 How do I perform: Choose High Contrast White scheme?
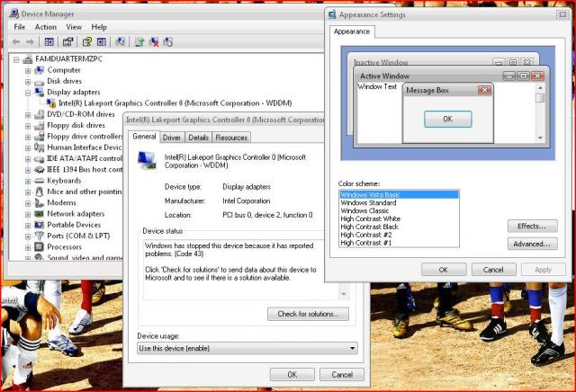point(399,218)
